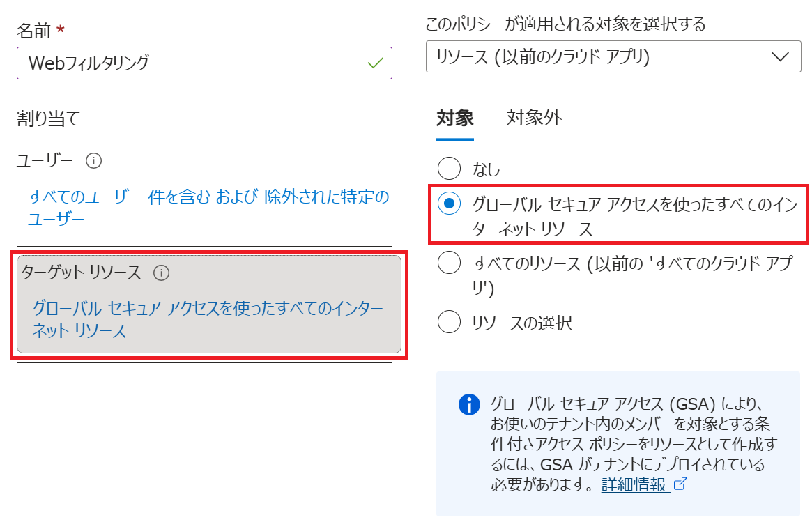Click info icon beside ターゲット リソース
This screenshot has height=529, width=812.
click(x=162, y=273)
